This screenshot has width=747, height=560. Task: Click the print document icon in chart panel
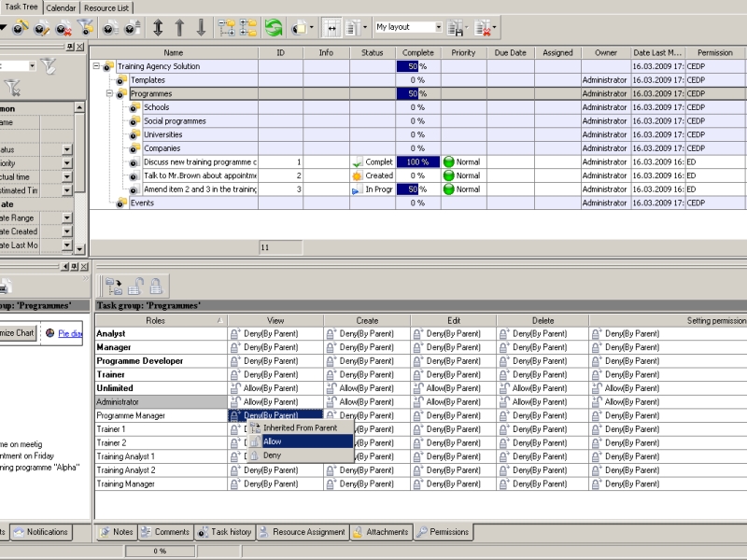[5, 287]
